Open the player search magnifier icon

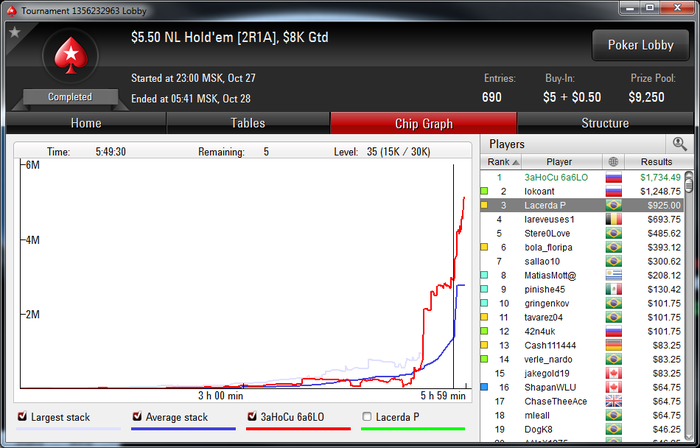[679, 144]
